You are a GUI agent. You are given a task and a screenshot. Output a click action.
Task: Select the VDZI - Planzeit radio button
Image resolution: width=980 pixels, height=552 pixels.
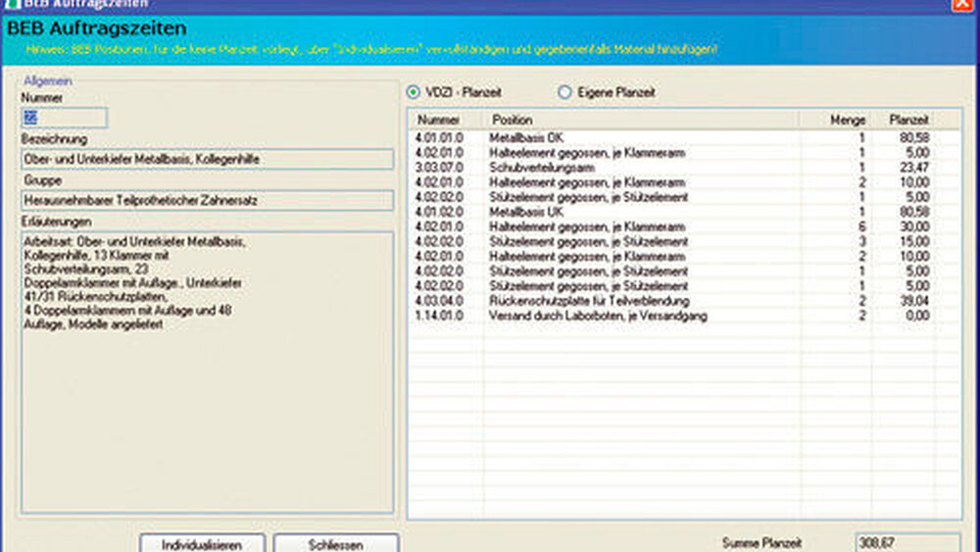[414, 92]
